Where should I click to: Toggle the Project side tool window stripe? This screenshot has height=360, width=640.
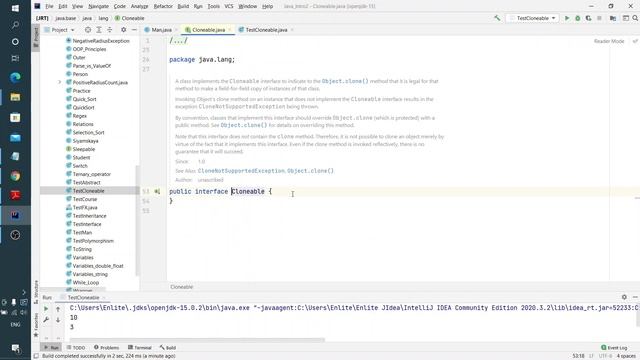(x=36, y=37)
